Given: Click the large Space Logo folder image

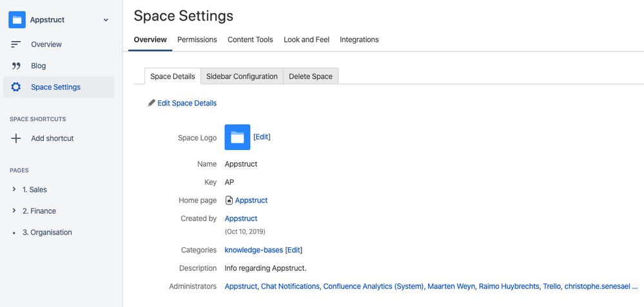Looking at the screenshot, I should pos(237,137).
